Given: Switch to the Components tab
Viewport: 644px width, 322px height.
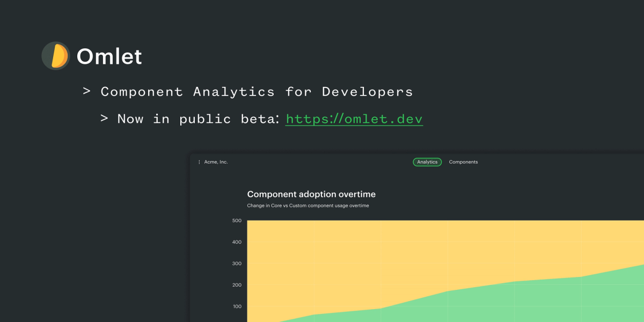Looking at the screenshot, I should click(x=463, y=162).
